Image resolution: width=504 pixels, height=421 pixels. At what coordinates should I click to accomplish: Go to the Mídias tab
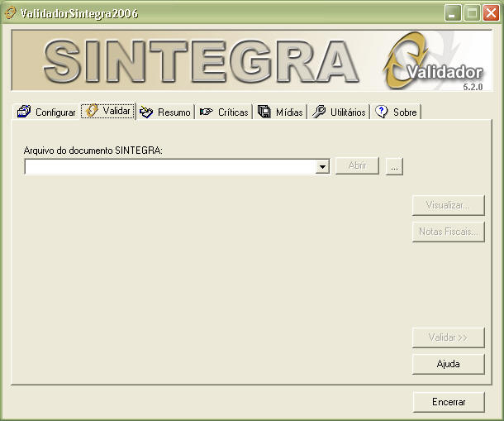pos(281,112)
